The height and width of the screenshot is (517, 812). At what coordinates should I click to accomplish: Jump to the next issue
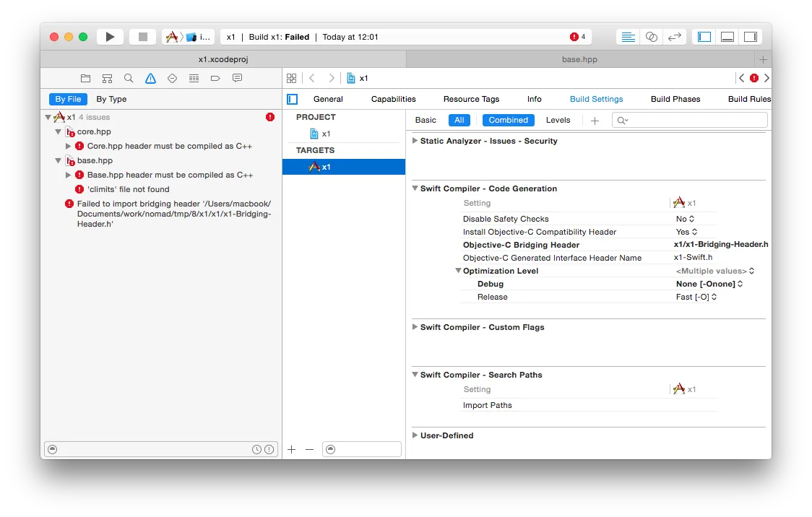pos(767,78)
